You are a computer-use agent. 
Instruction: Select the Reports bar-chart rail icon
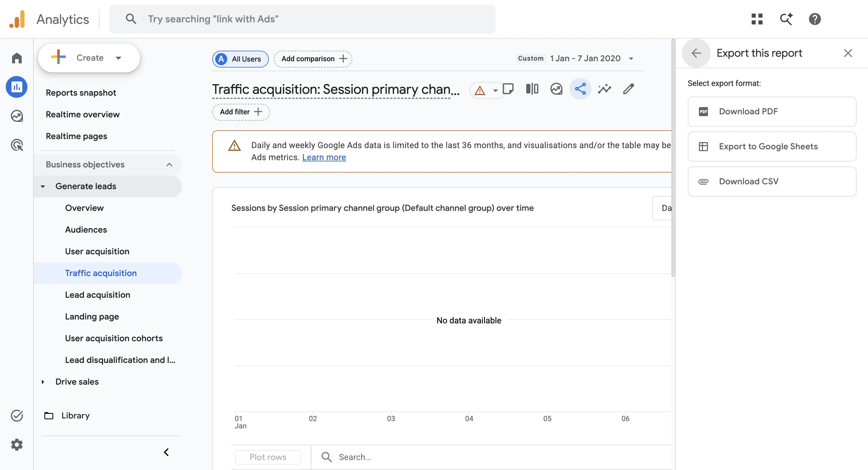pos(17,87)
